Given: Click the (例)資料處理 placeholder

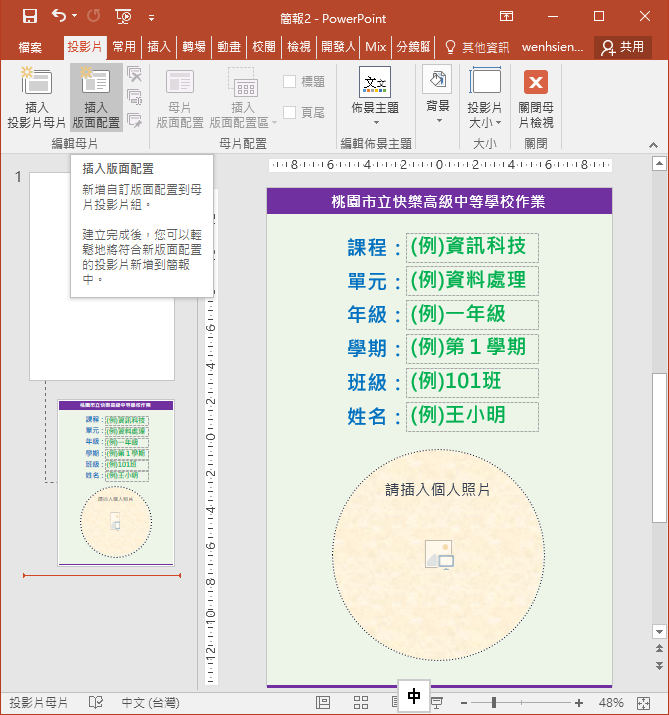Looking at the screenshot, I should click(472, 281).
